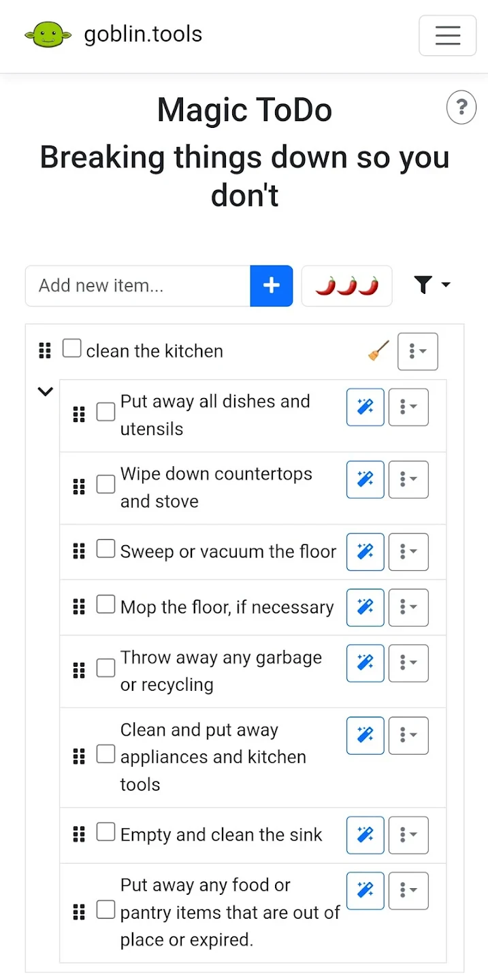Click magic wand for Empty and clean the sink
The width and height of the screenshot is (488, 980).
365,835
